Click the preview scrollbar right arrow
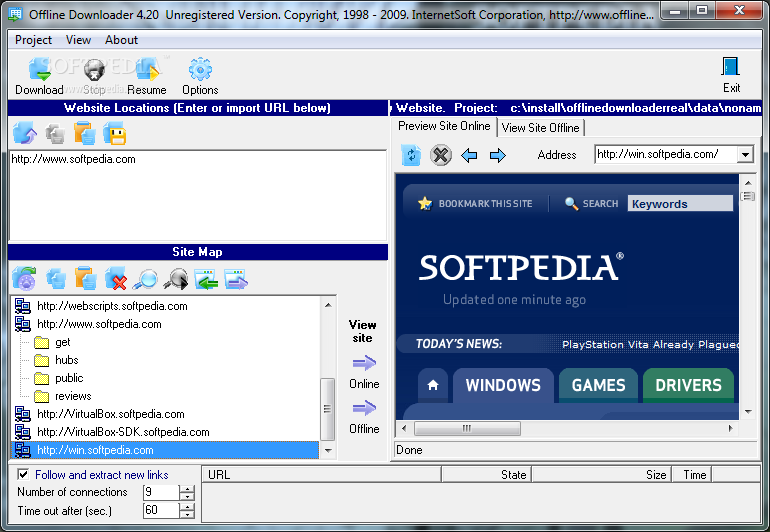This screenshot has width=770, height=532. click(x=731, y=428)
